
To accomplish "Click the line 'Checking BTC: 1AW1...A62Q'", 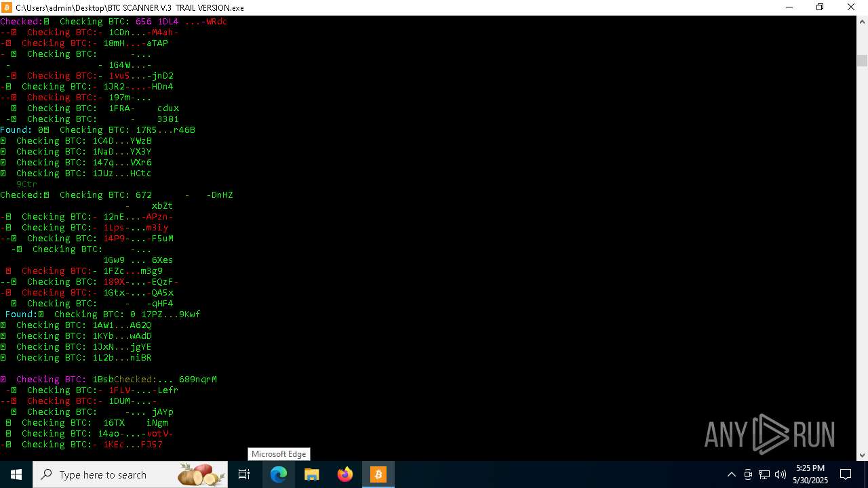I will pyautogui.click(x=76, y=325).
